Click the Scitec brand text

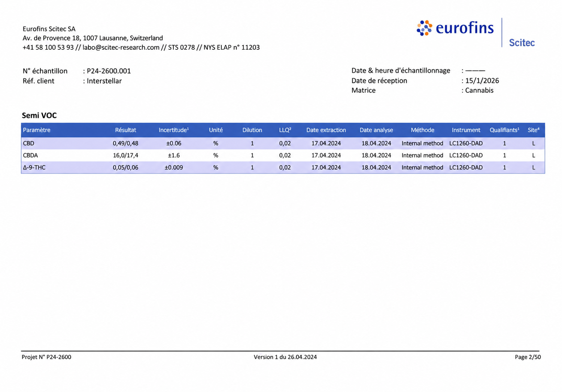coord(522,43)
